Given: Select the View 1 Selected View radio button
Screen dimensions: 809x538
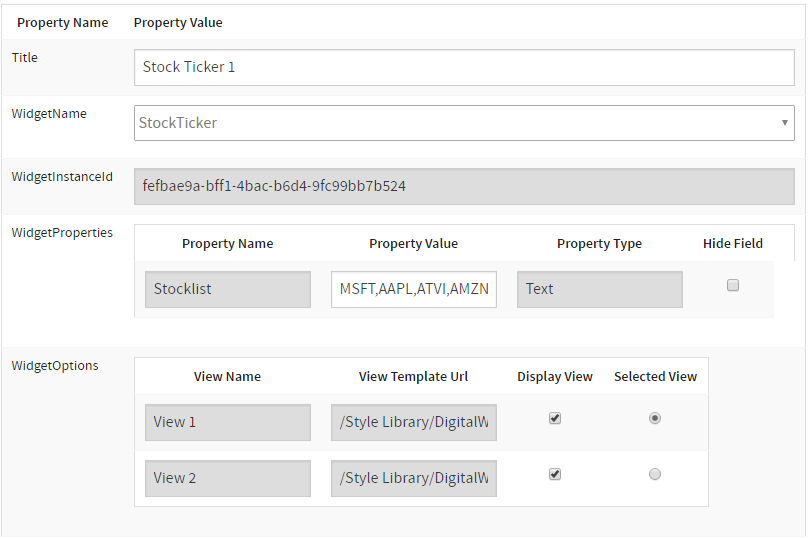Looking at the screenshot, I should point(655,419).
